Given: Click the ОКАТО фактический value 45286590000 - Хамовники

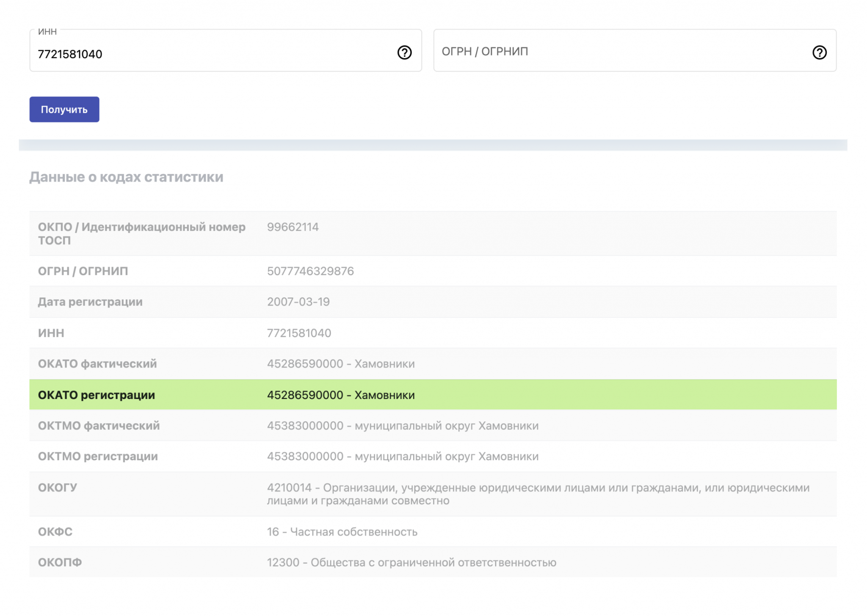Looking at the screenshot, I should 341,364.
